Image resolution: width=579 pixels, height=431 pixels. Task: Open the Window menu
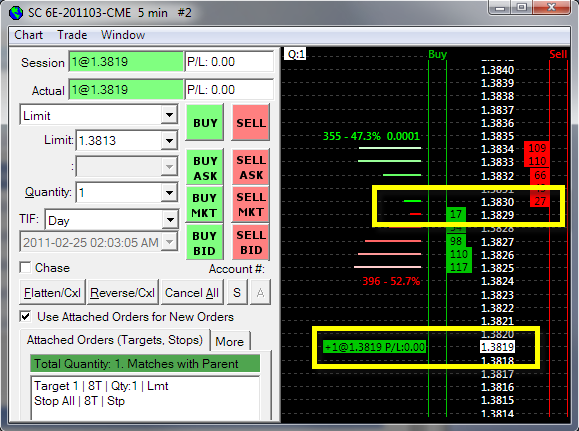click(123, 35)
